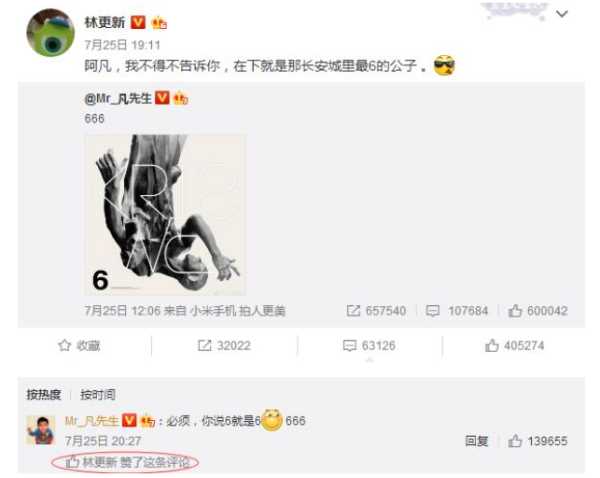Image resolution: width=600 pixels, height=478 pixels.
Task: Open 林更新's green monster avatar
Action: click(50, 33)
